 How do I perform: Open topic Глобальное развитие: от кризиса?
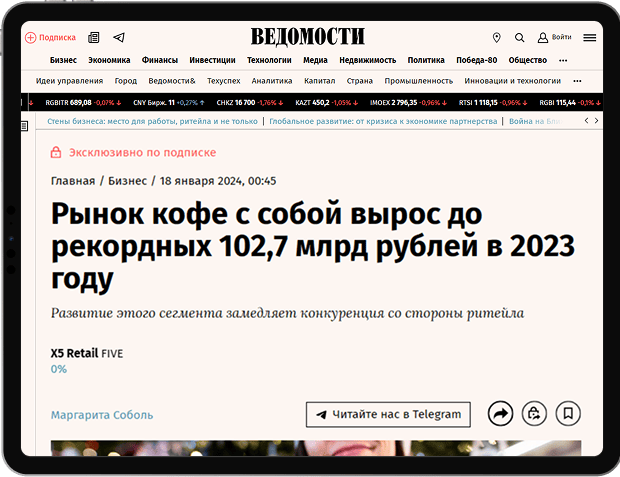(x=383, y=121)
